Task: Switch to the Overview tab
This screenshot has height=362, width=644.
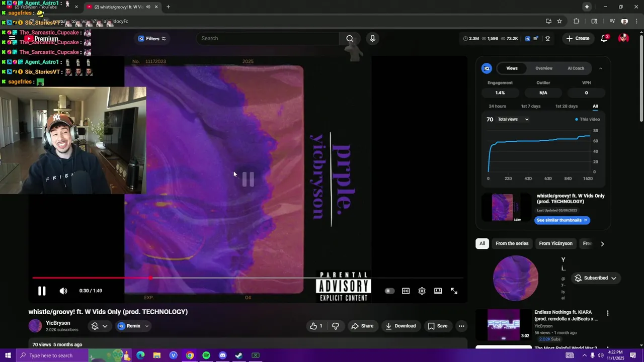Action: (544, 68)
